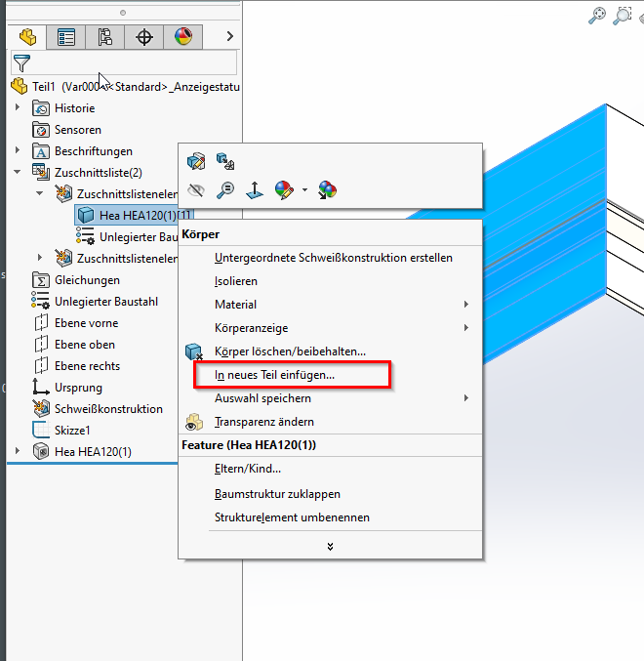The height and width of the screenshot is (661, 644).
Task: Click the copy appearance color-balls icon
Action: [327, 190]
